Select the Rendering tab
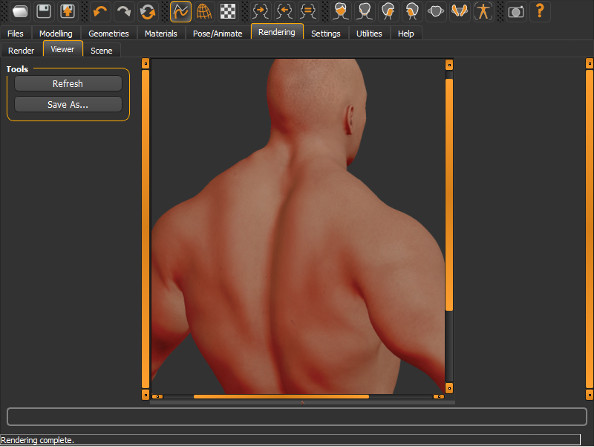Screen dimensions: 594x447 point(277,32)
